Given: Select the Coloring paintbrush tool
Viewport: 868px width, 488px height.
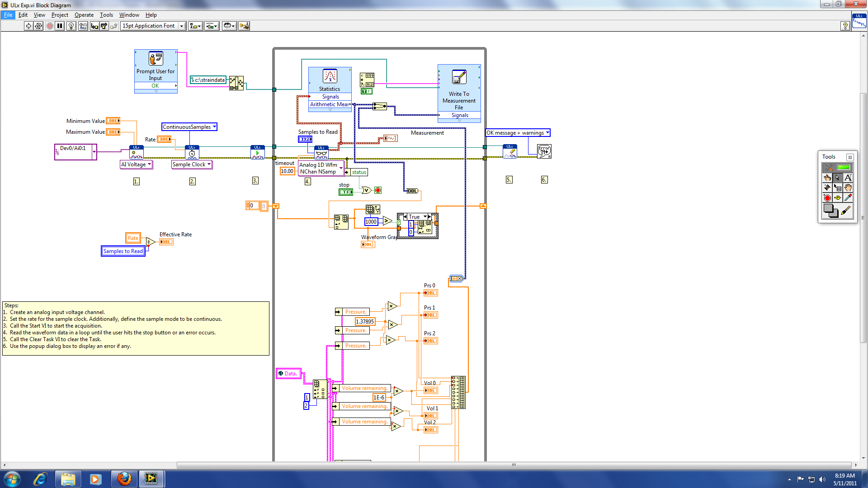Looking at the screenshot, I should click(846, 211).
